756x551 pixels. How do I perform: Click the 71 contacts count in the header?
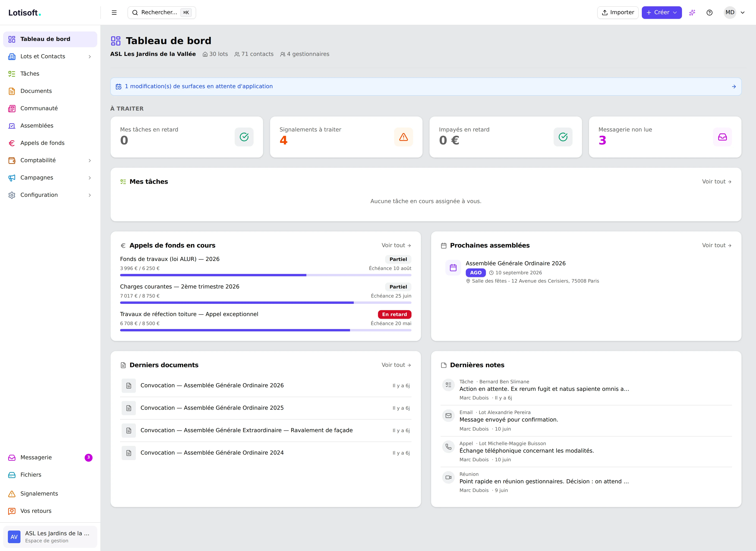pyautogui.click(x=254, y=54)
